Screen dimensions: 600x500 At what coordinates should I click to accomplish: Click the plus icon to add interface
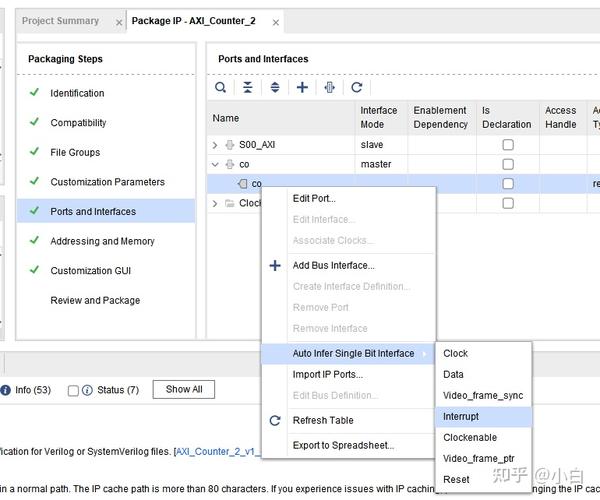302,88
